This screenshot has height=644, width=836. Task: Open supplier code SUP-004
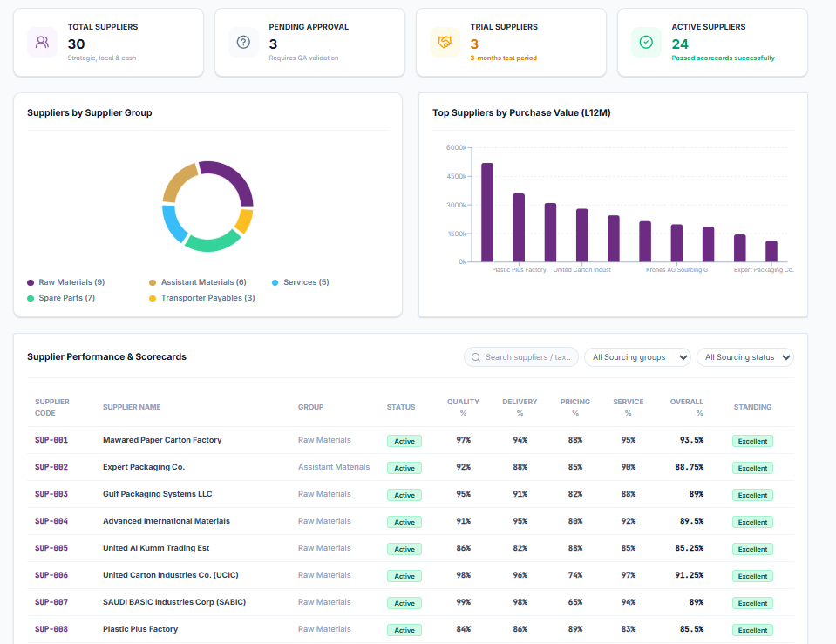coord(51,521)
